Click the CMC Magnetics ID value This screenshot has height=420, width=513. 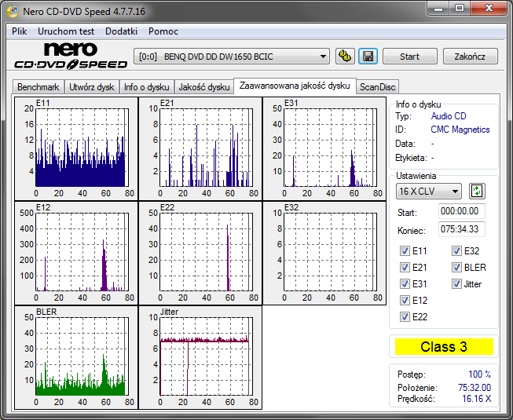460,130
